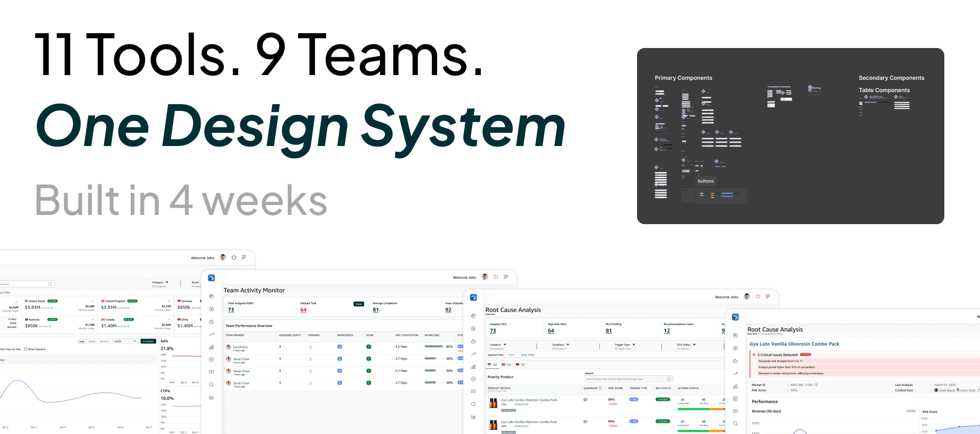980x434 pixels.
Task: Open the pie chart icon in Team Activity Monitor sidebar
Action: (x=211, y=296)
